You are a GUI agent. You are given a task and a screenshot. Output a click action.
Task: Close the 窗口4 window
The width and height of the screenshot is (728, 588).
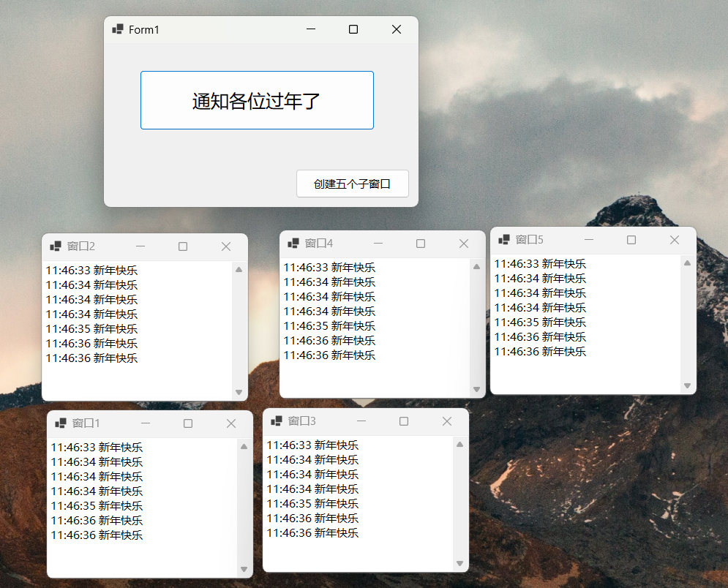click(x=464, y=244)
